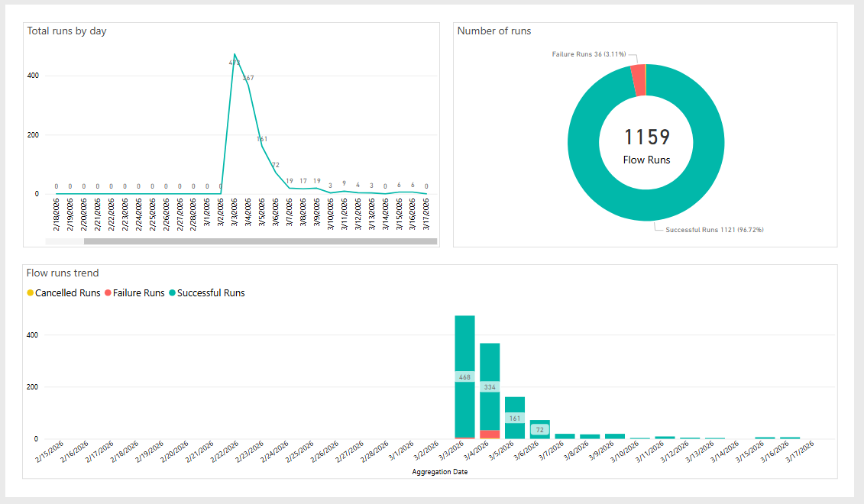Click the 2/18/2026 date on line chart axis

click(x=57, y=215)
